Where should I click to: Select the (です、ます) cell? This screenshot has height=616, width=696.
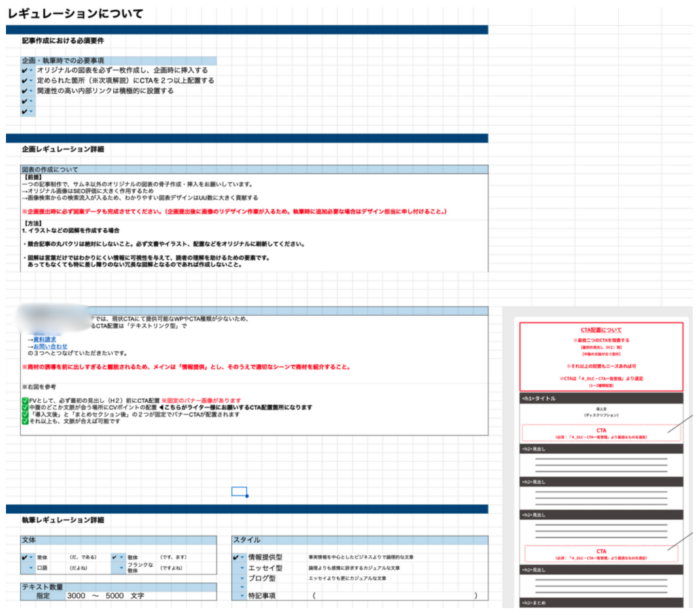click(173, 558)
